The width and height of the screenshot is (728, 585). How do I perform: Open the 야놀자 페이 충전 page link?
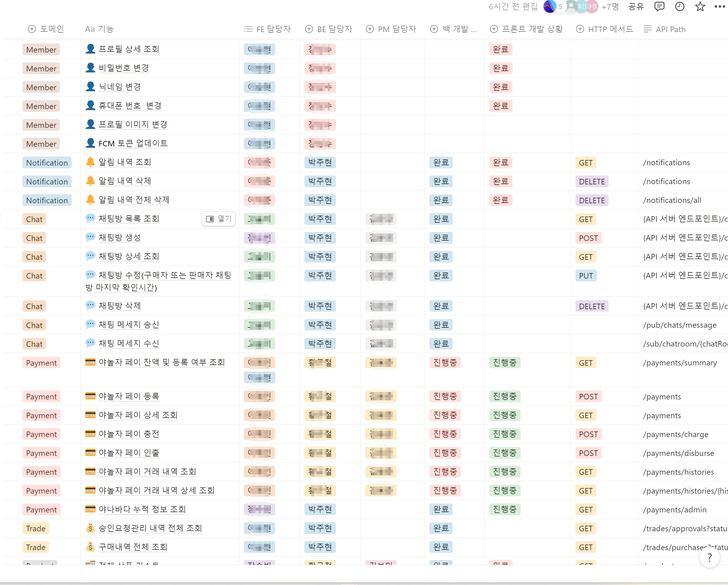pos(129,434)
